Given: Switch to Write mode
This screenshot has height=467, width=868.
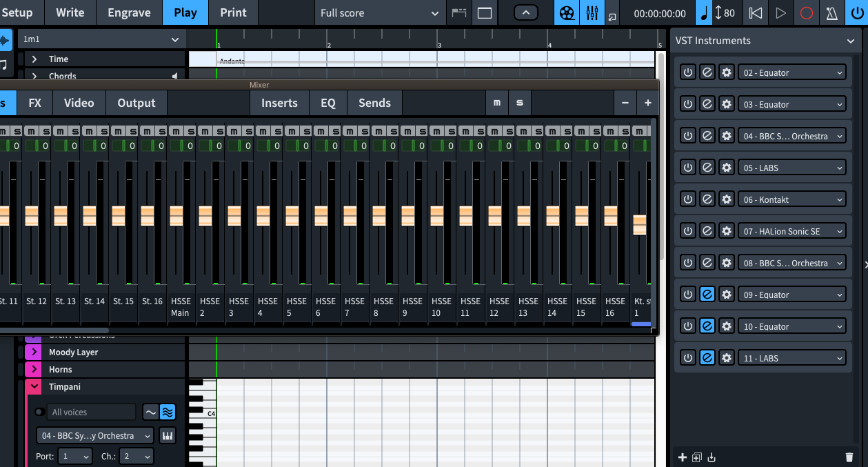Looking at the screenshot, I should pyautogui.click(x=70, y=12).
